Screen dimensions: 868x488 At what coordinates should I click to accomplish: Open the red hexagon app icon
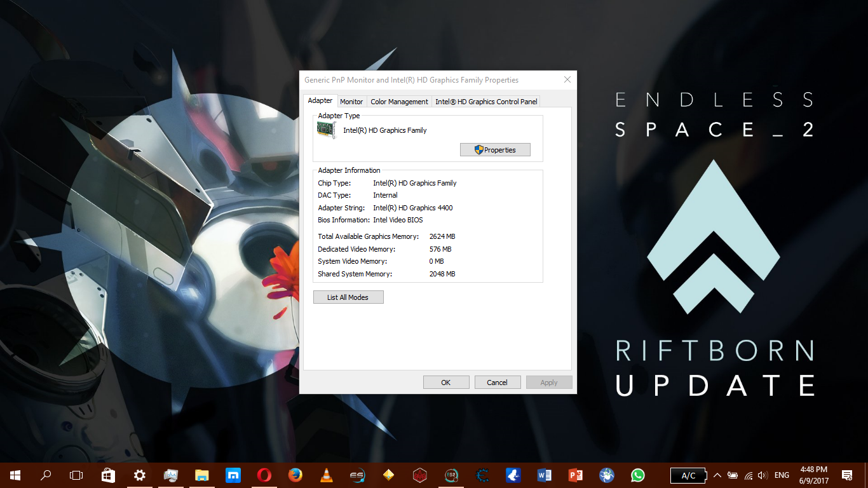pos(419,475)
